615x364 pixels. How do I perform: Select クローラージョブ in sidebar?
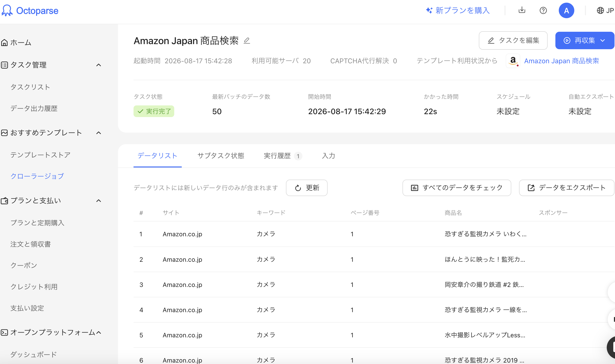tap(37, 176)
